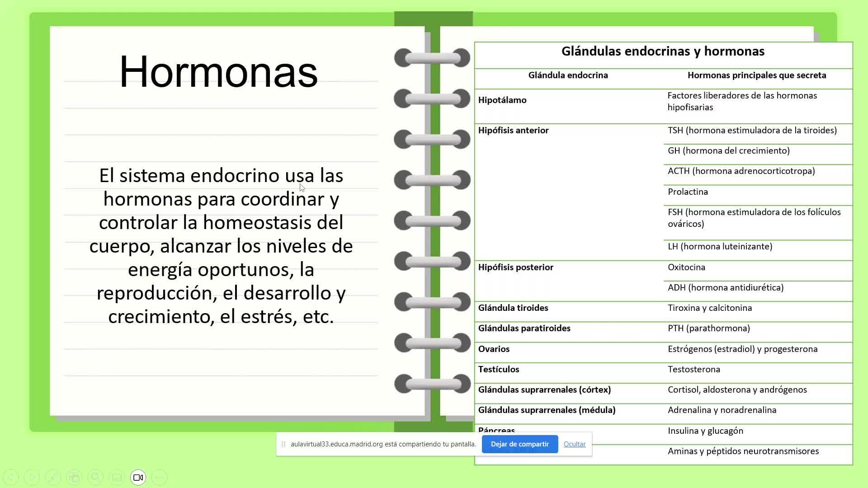Click Glándula endocrina column header

point(568,75)
